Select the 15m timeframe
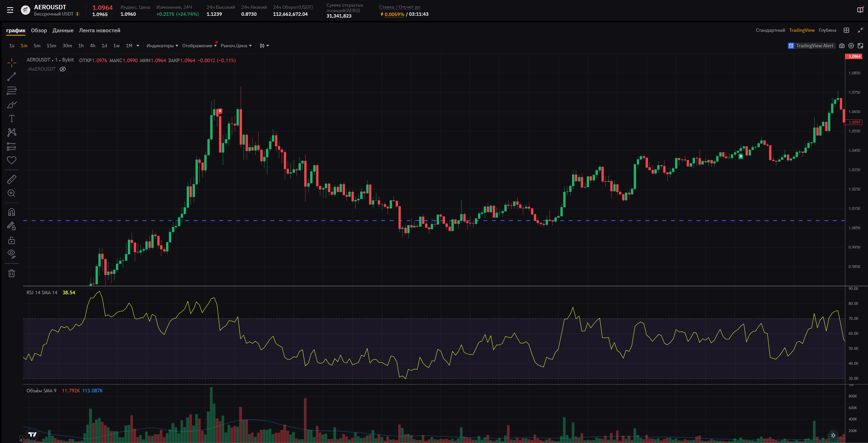This screenshot has width=868, height=443. [51, 46]
